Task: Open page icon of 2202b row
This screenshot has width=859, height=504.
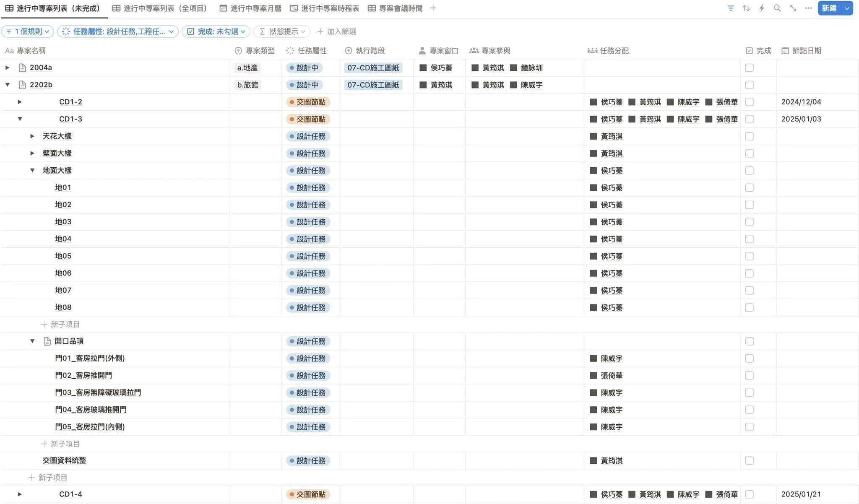Action: point(23,85)
